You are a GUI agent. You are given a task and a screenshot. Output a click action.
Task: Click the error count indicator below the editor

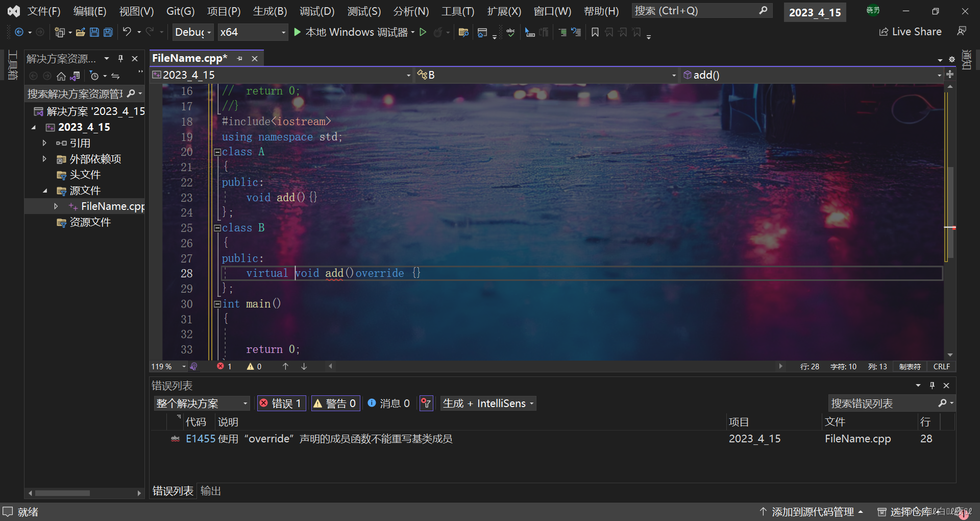pos(224,366)
